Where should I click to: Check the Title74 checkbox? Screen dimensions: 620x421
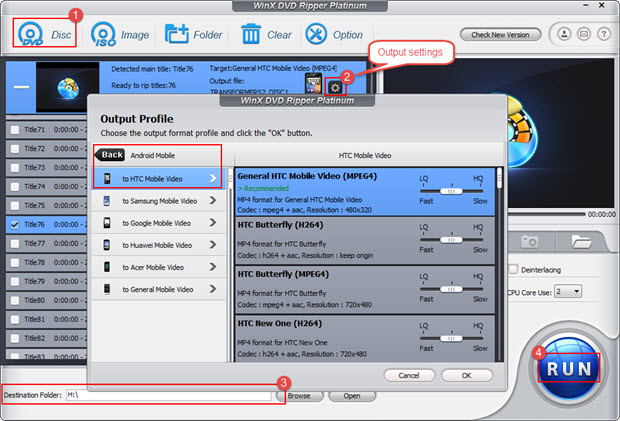click(15, 187)
